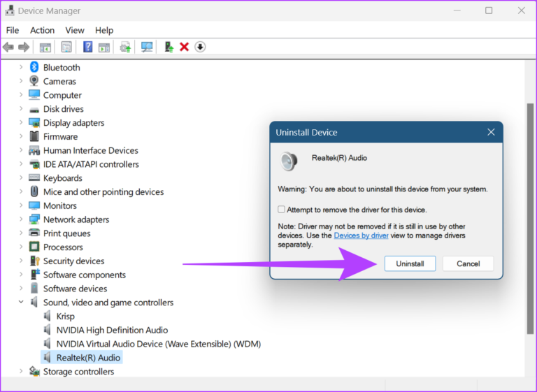The width and height of the screenshot is (537, 392).
Task: Click the Display adapters icon
Action: point(34,122)
